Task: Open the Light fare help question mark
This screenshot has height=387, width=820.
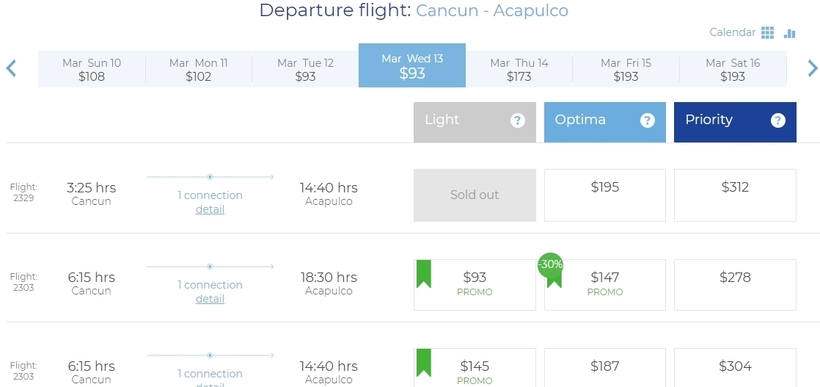Action: [517, 121]
